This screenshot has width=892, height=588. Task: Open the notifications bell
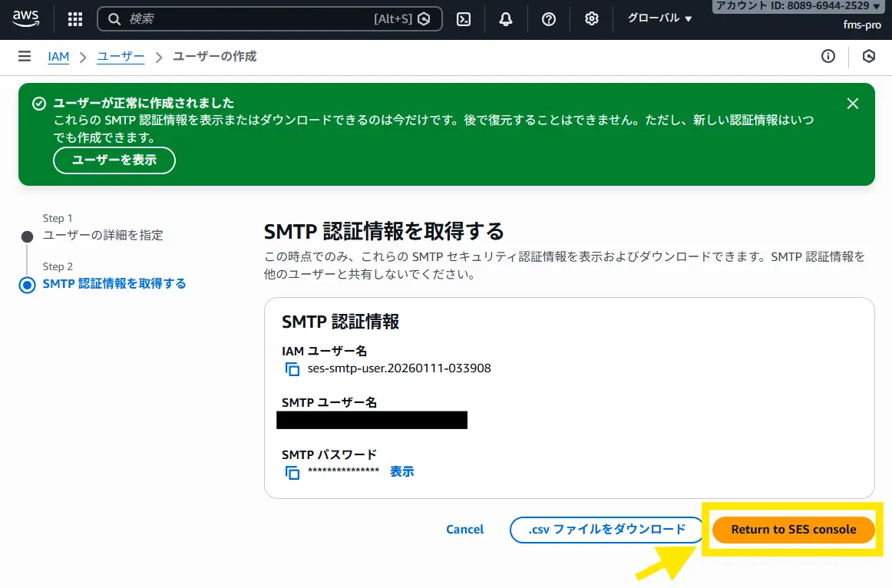point(505,19)
